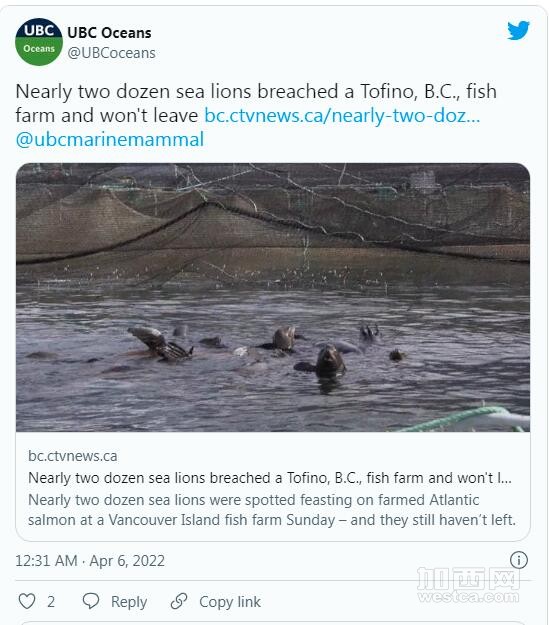Screen dimensions: 549x625
Task: Open the UBC Oceans profile avatar
Action: (39, 42)
